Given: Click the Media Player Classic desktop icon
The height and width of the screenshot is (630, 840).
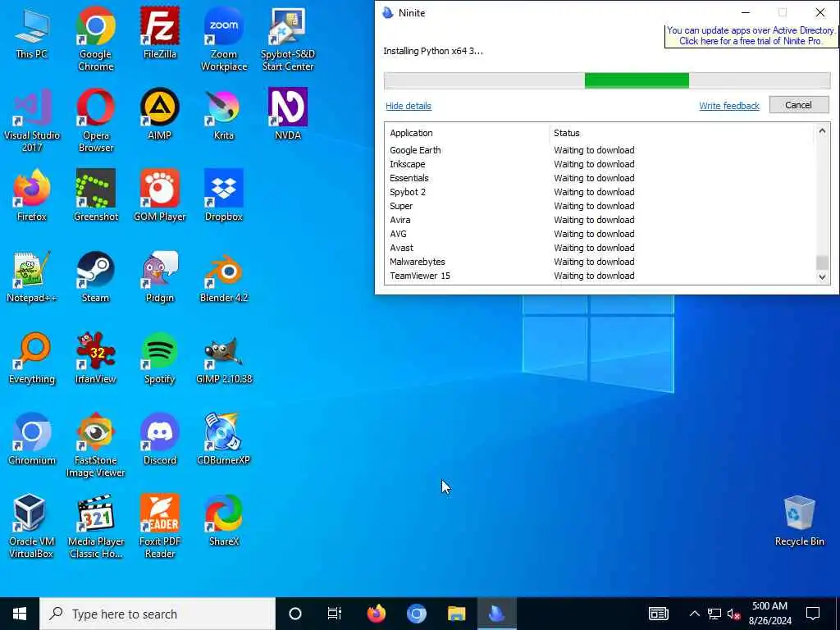Looking at the screenshot, I should [95, 527].
